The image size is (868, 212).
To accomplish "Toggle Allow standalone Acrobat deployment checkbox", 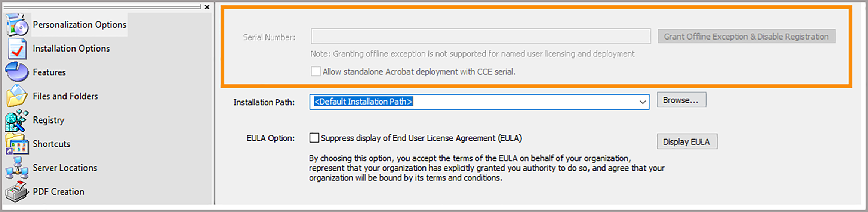I will click(x=316, y=71).
